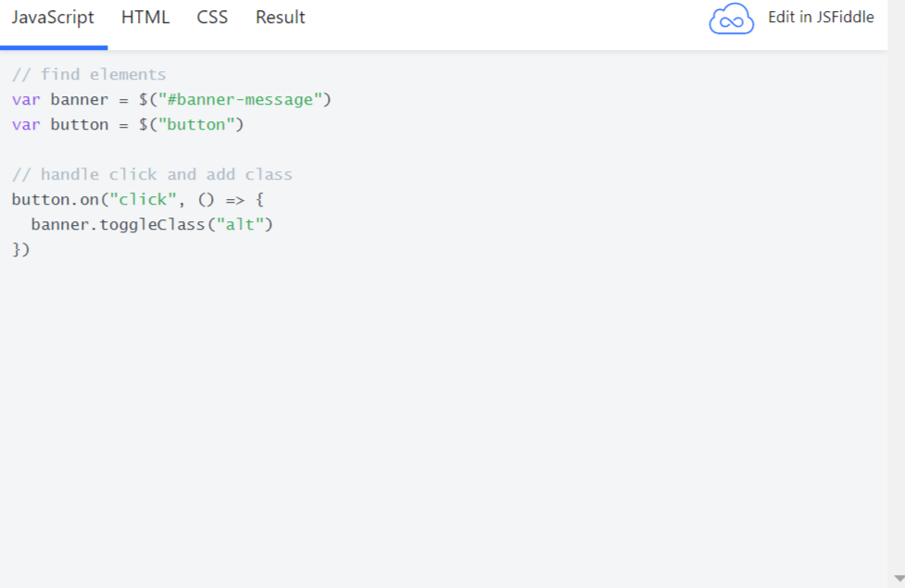Click the button.on call in the code

(55, 200)
